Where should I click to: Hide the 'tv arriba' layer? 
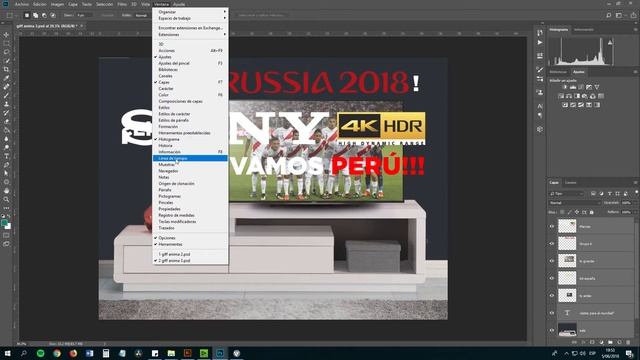click(x=552, y=296)
